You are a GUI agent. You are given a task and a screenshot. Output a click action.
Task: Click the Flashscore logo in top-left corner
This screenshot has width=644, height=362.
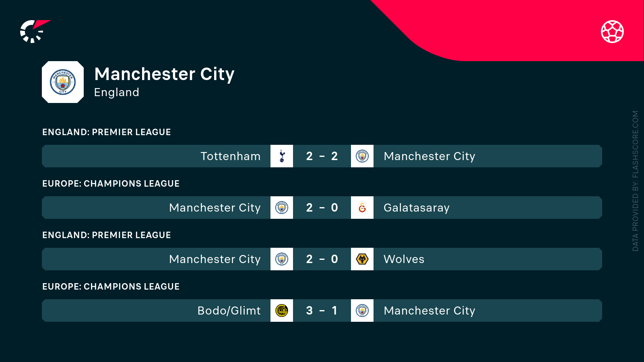[35, 31]
